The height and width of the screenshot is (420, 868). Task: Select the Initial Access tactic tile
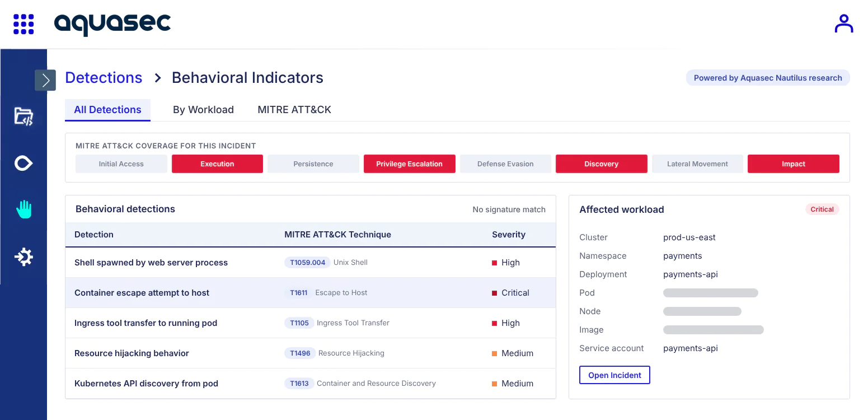(x=121, y=164)
